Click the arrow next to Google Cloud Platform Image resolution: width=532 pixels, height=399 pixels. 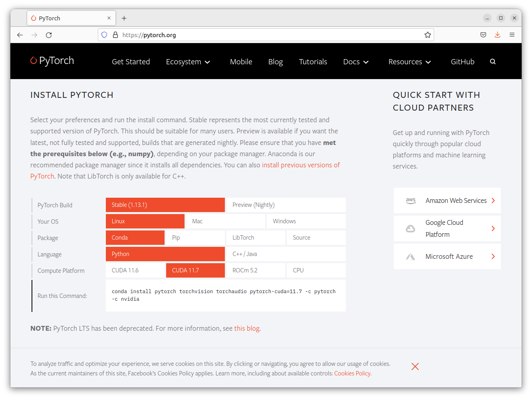point(493,228)
